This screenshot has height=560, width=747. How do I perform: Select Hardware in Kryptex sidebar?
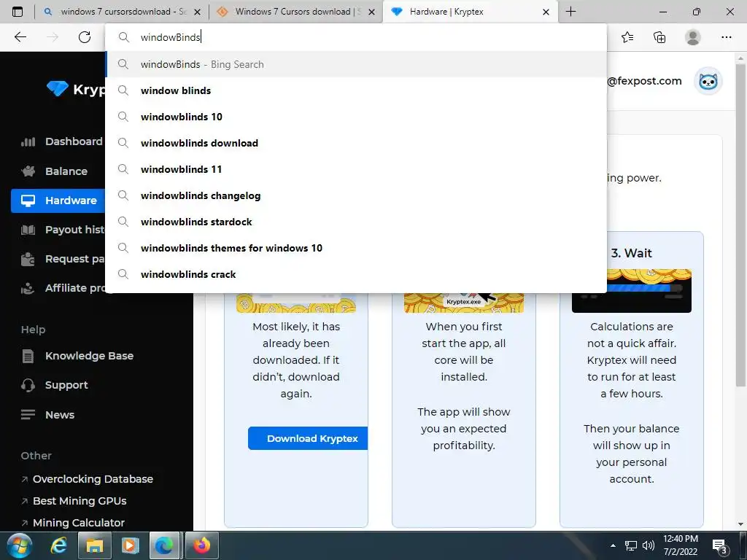point(58,201)
